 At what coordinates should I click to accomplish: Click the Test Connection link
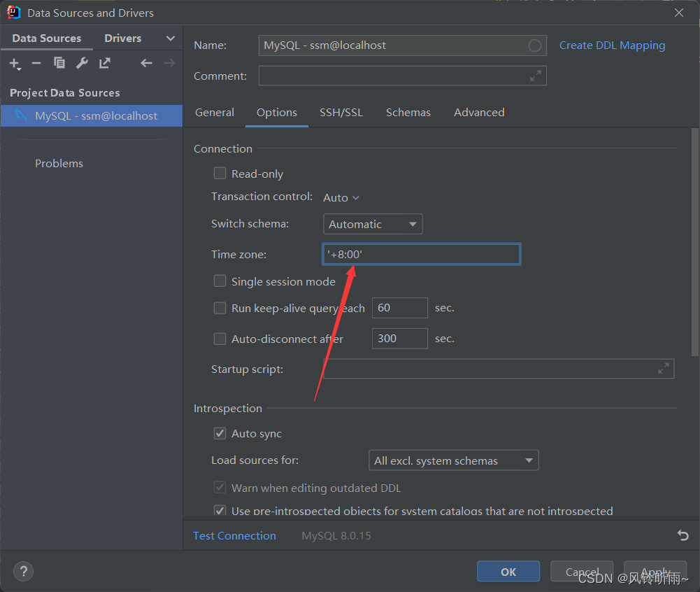[235, 536]
